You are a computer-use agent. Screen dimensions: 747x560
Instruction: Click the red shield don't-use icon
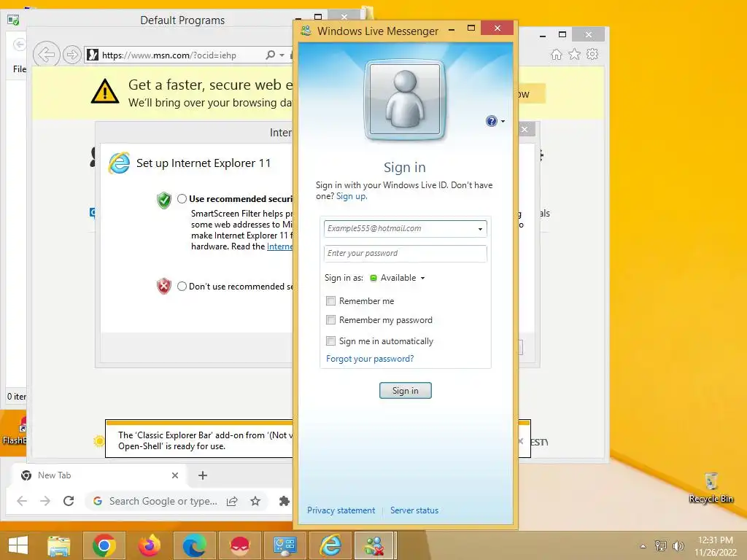tap(164, 286)
